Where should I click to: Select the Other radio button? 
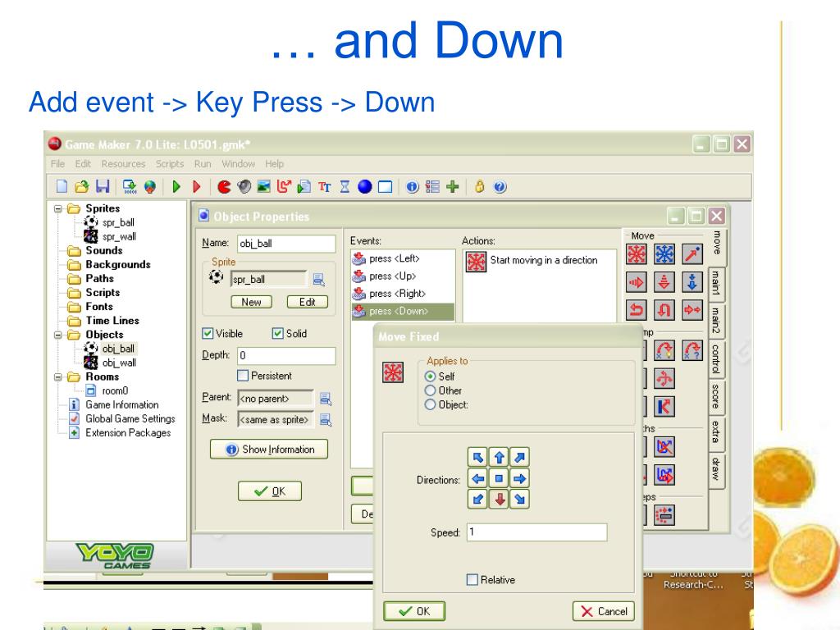(430, 390)
